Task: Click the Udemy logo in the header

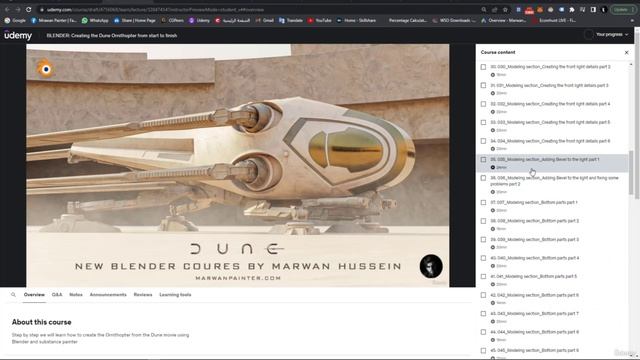Action: 18,36
